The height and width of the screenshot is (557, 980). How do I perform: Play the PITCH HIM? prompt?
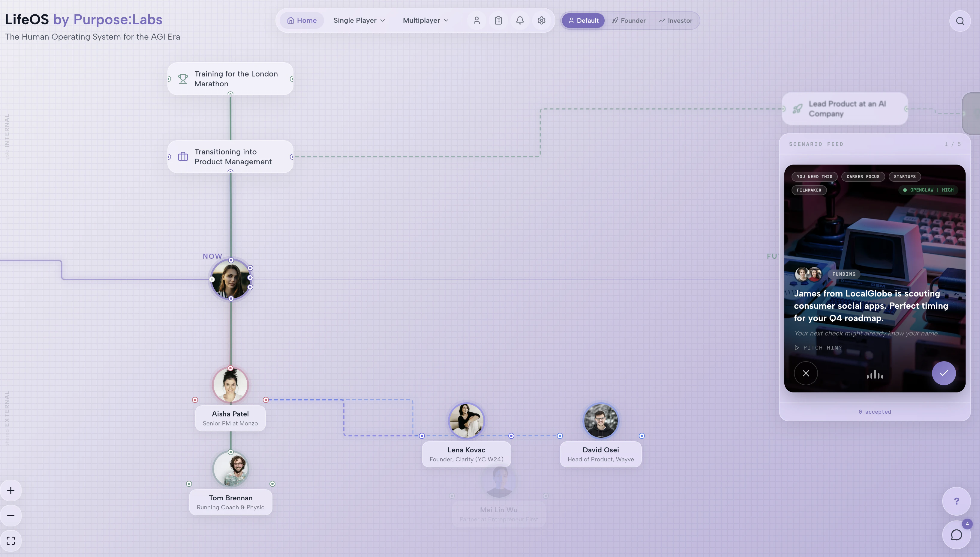[x=818, y=347]
